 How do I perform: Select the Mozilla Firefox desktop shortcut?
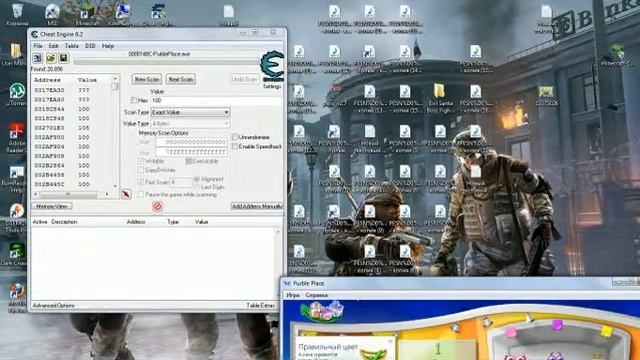point(17,298)
